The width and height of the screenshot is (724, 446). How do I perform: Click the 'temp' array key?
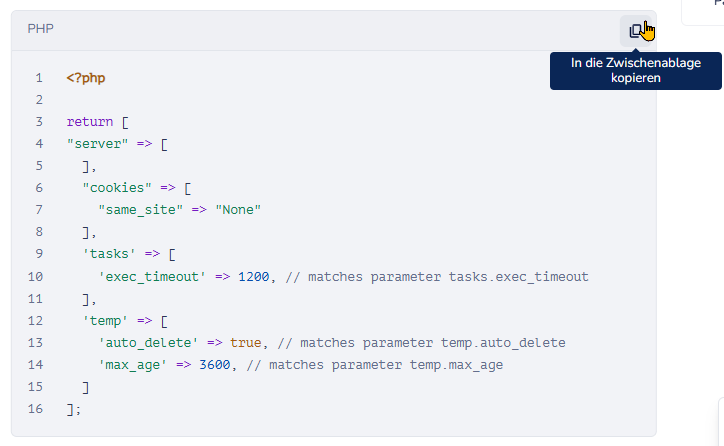pos(106,321)
